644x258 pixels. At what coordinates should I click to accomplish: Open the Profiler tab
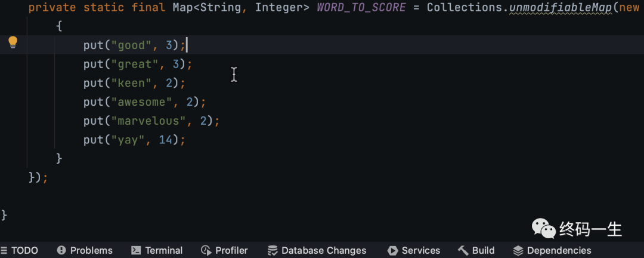224,250
